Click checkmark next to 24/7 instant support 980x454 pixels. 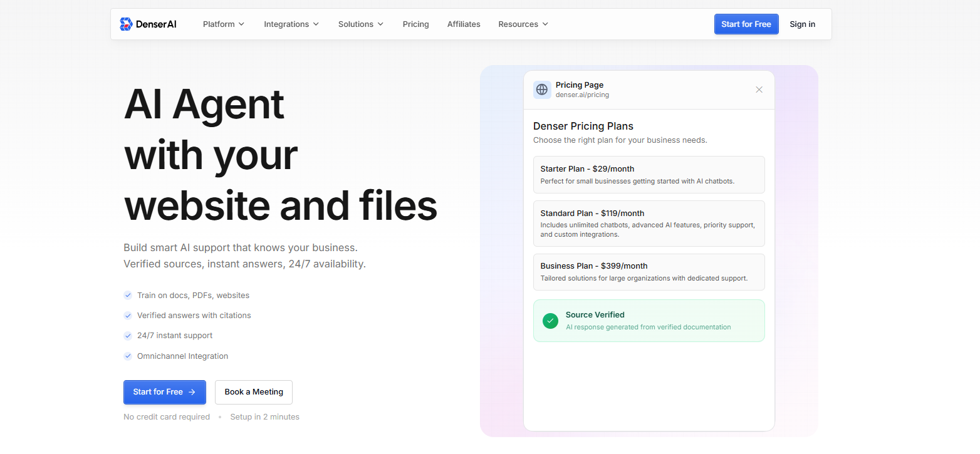128,336
